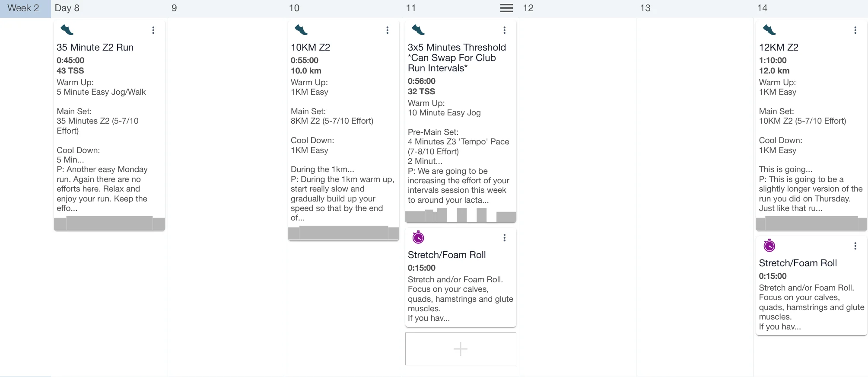Image resolution: width=868 pixels, height=377 pixels.
Task: Open three-dot menu on 12KM Z2 card
Action: click(855, 30)
